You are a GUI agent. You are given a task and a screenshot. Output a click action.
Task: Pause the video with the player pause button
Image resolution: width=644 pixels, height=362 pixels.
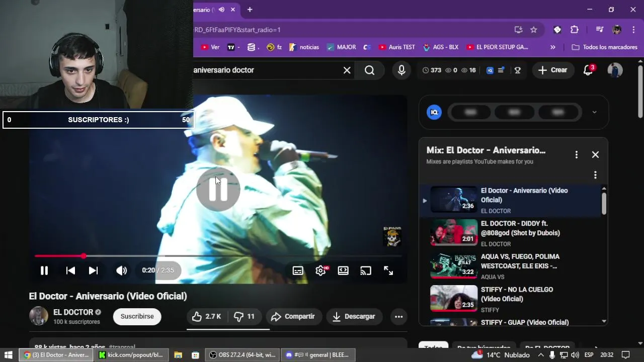tap(44, 270)
